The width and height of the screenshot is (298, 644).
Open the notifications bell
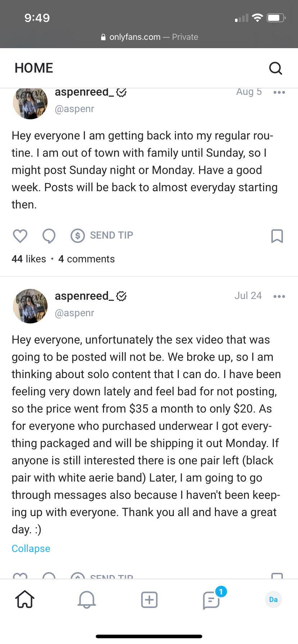click(x=87, y=599)
